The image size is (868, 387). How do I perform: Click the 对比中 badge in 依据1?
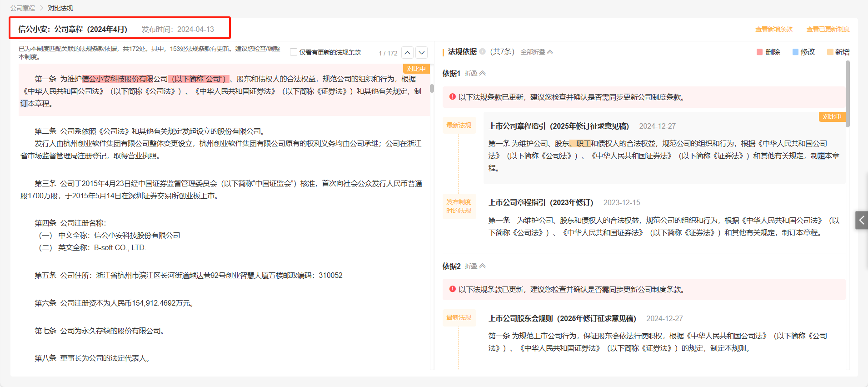[832, 116]
